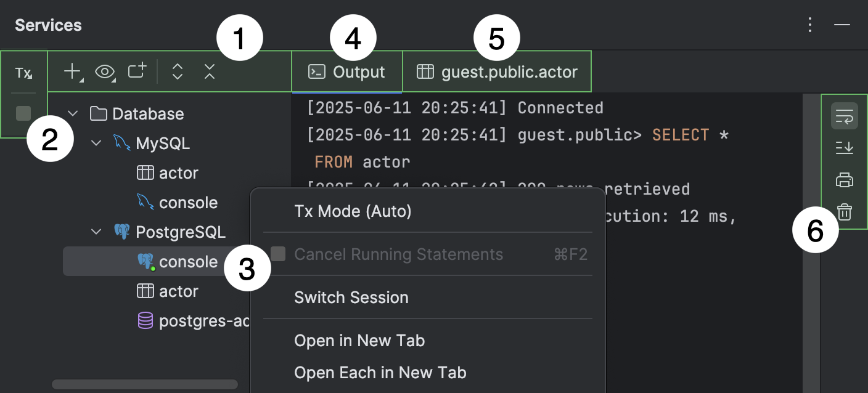Open the three-dot options menu in Services header

click(x=810, y=25)
